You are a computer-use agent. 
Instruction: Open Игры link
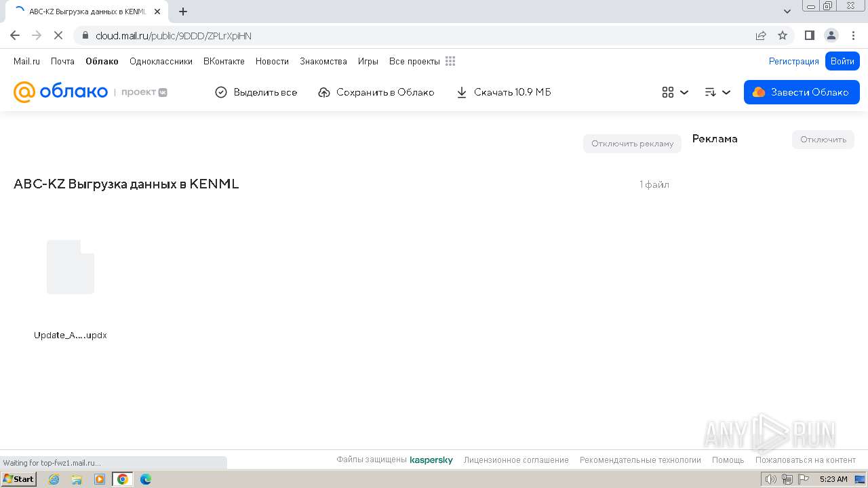(368, 61)
